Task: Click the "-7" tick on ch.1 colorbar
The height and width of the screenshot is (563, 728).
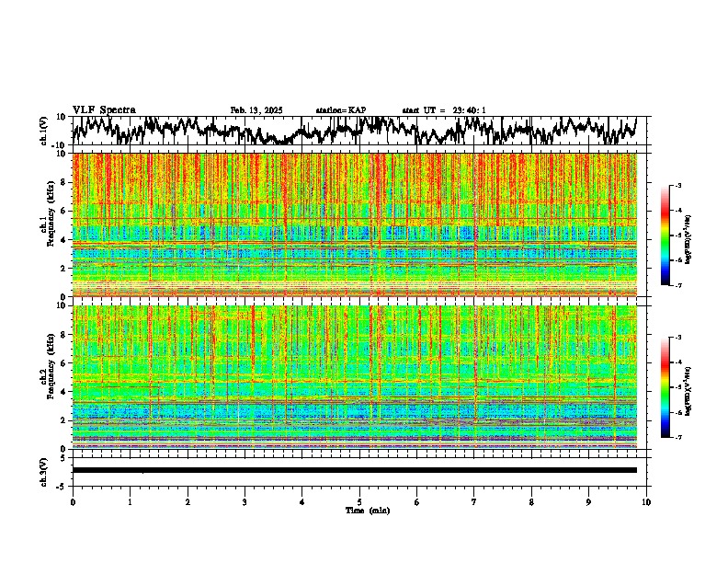Action: pyautogui.click(x=677, y=285)
